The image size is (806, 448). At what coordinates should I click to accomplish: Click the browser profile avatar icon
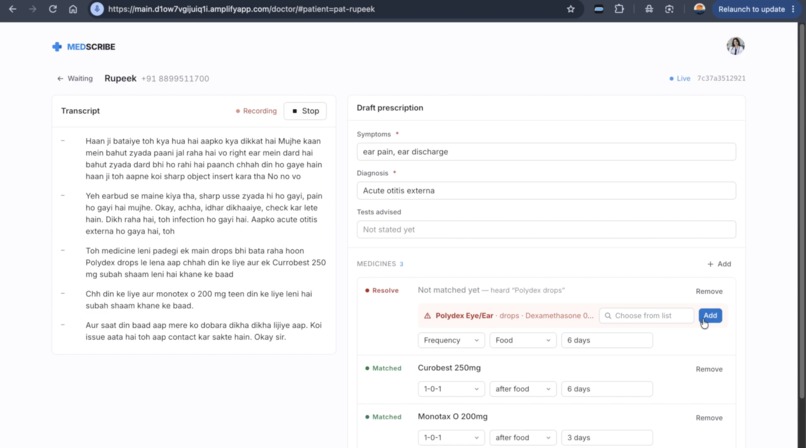pos(699,9)
